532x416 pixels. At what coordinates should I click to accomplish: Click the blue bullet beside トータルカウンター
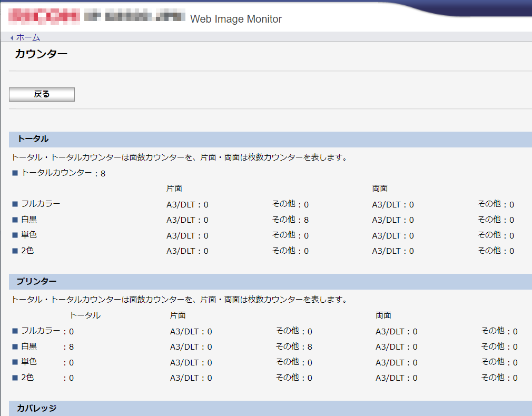pyautogui.click(x=15, y=173)
